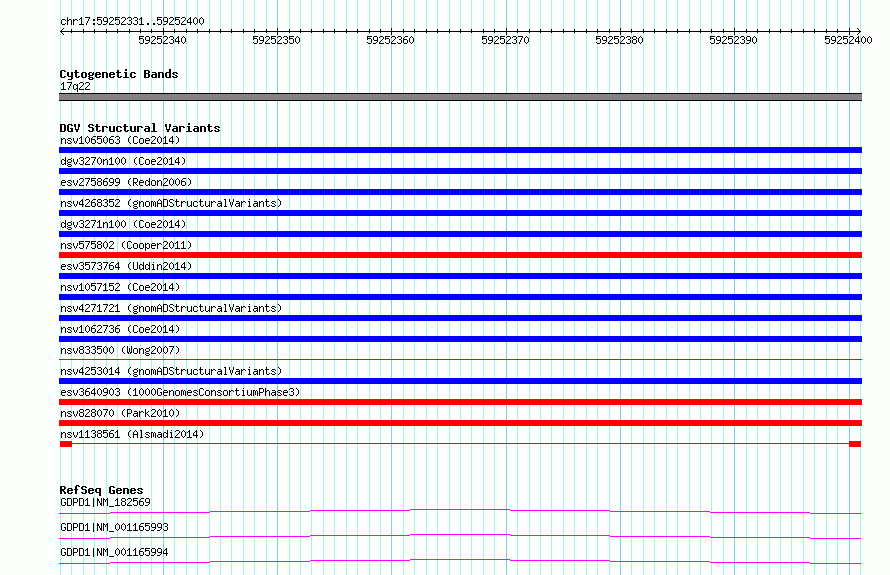Image resolution: width=890 pixels, height=575 pixels.
Task: Click the 59252370 ruler tick label
Action: point(505,40)
